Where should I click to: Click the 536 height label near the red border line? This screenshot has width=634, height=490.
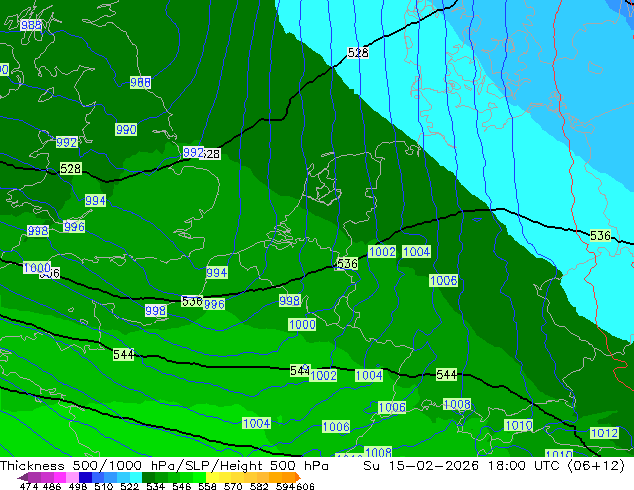coord(600,235)
